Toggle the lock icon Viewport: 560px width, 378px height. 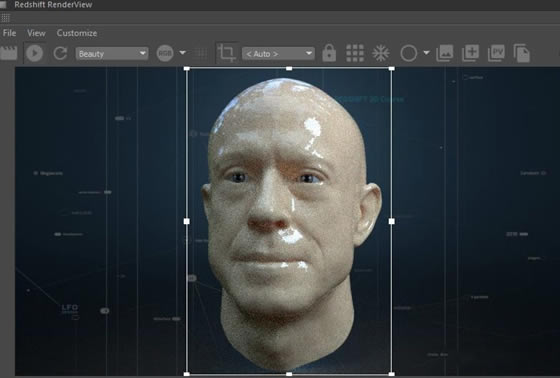(329, 53)
